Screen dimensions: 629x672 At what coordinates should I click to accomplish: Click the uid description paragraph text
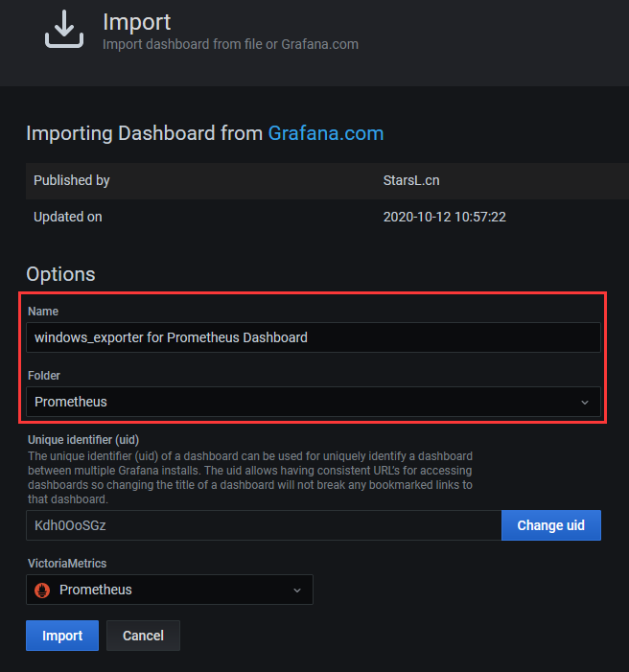[250, 477]
